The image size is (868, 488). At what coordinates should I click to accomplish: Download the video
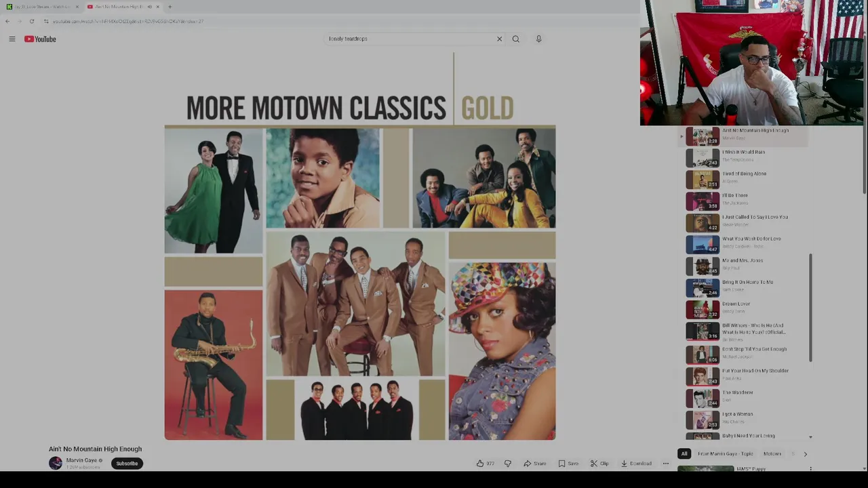[x=637, y=464]
